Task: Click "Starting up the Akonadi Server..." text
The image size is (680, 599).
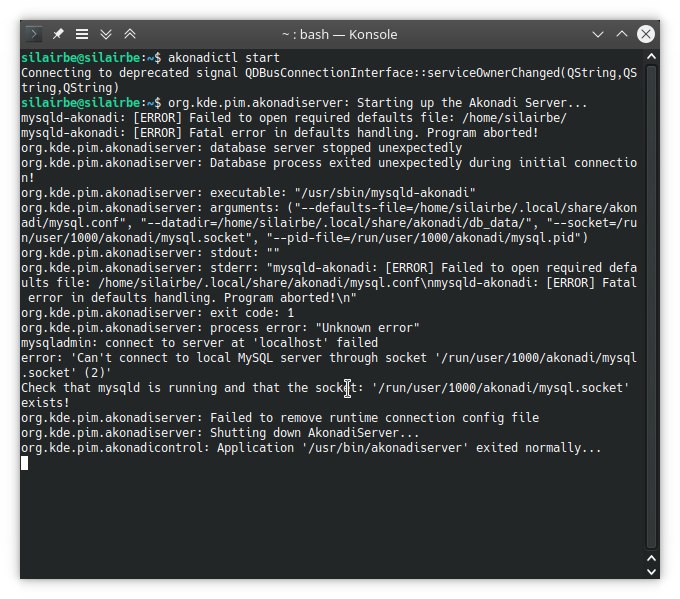Action: 472,103
